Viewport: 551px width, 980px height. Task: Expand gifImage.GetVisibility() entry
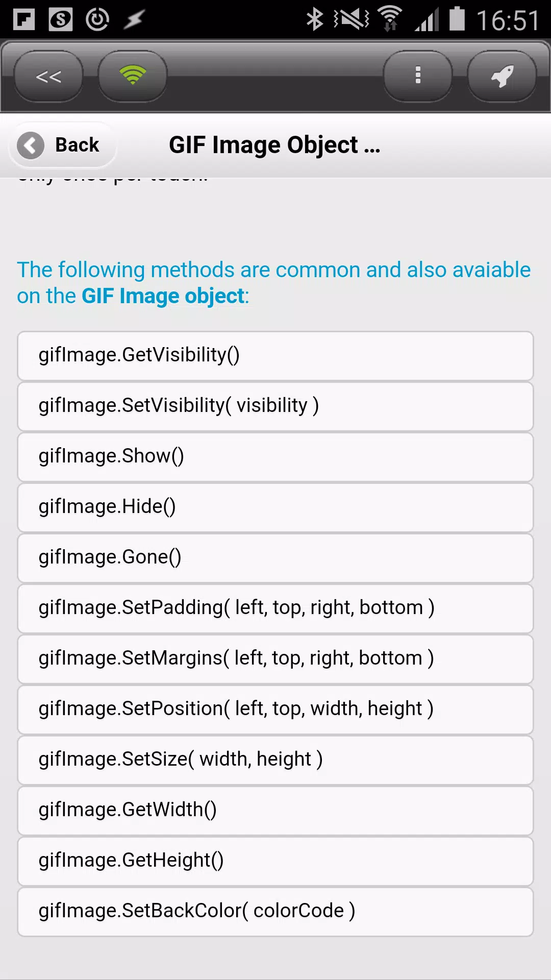pos(275,356)
